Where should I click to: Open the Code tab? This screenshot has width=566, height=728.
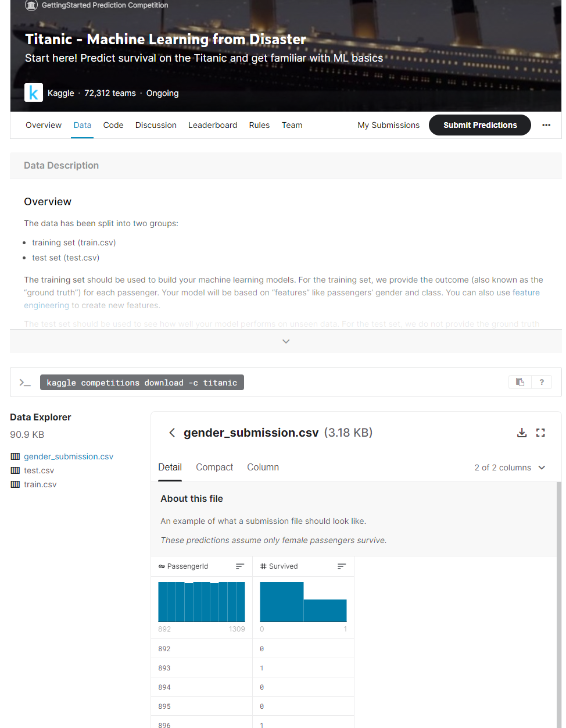[113, 125]
